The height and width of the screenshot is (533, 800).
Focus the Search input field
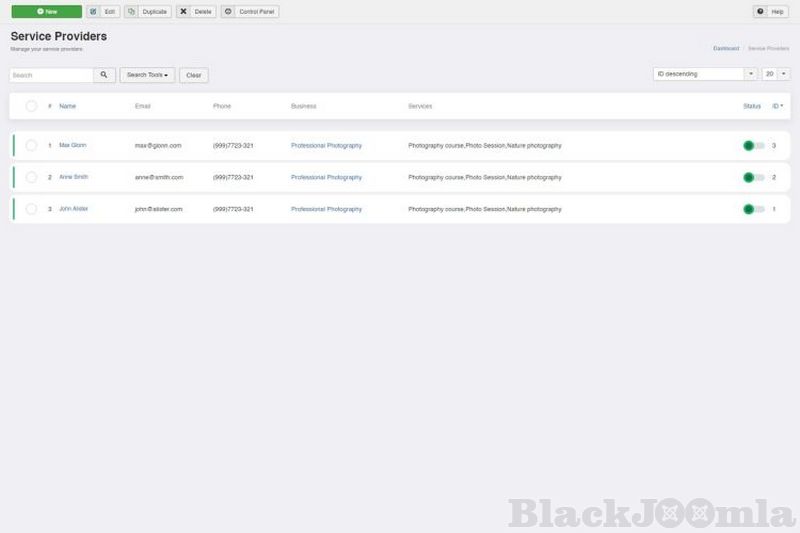51,75
